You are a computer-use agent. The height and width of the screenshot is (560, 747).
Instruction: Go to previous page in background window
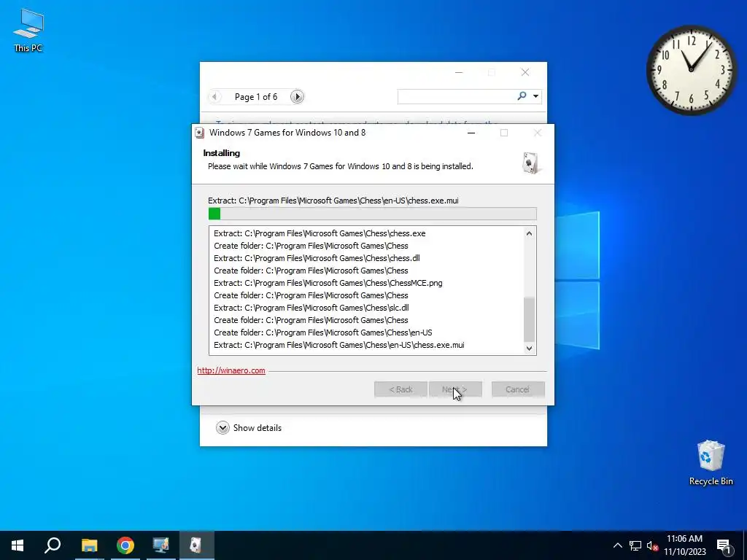[214, 97]
